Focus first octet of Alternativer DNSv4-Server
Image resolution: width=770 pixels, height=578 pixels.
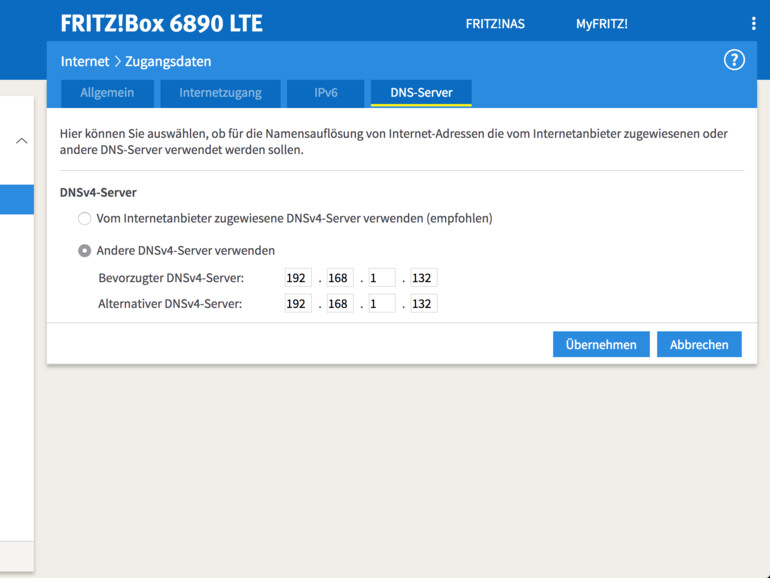[x=298, y=303]
